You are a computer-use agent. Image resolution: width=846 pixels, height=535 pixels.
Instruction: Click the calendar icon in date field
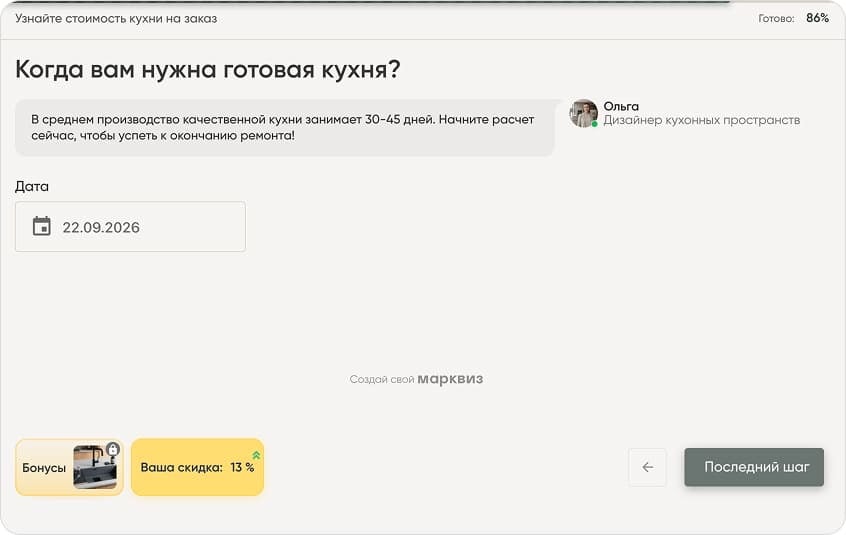(42, 227)
